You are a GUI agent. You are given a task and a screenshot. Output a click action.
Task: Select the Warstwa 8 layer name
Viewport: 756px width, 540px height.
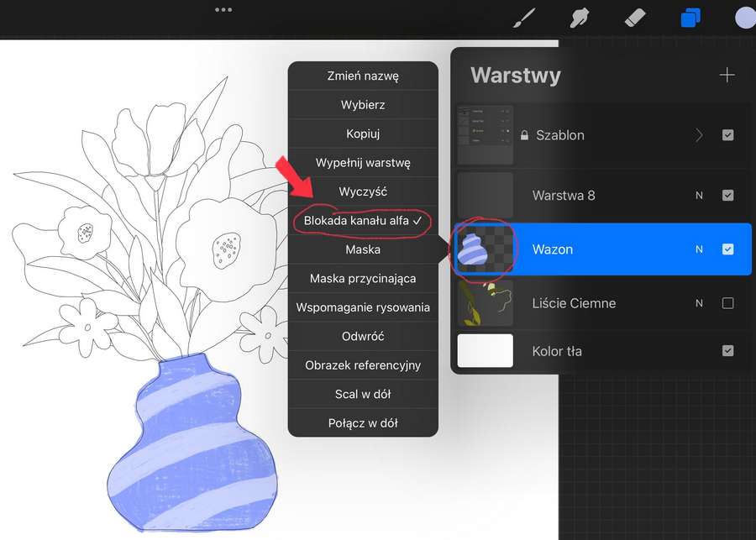click(x=564, y=196)
